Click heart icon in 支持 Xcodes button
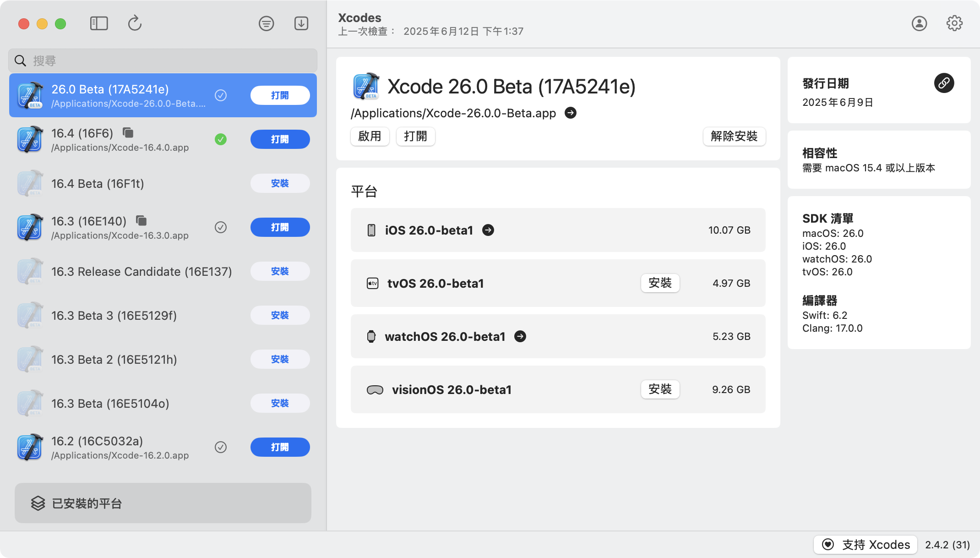Screen dimensions: 980x558 click(828, 544)
